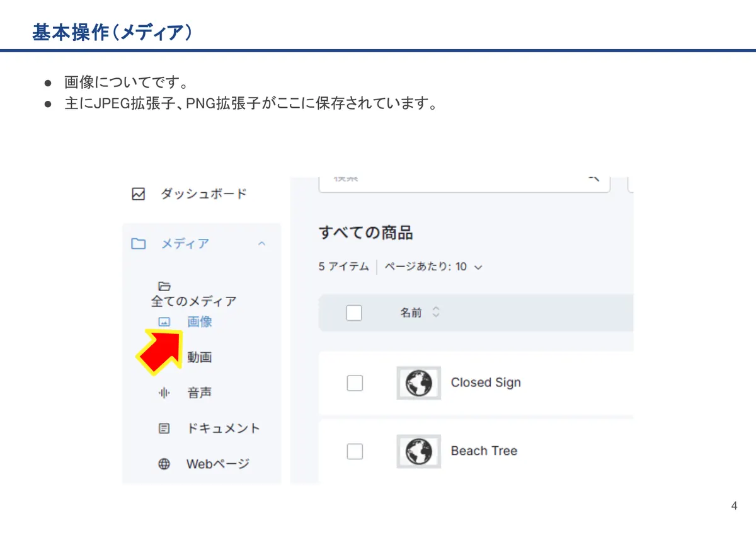Open Beach Tree thumbnail
The height and width of the screenshot is (535, 756).
(419, 451)
